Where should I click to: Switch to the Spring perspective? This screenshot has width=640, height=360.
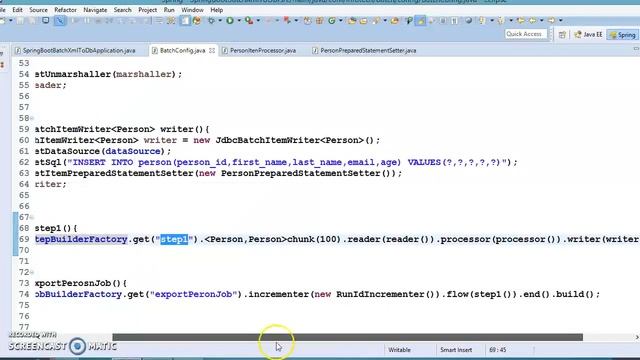tap(622, 35)
